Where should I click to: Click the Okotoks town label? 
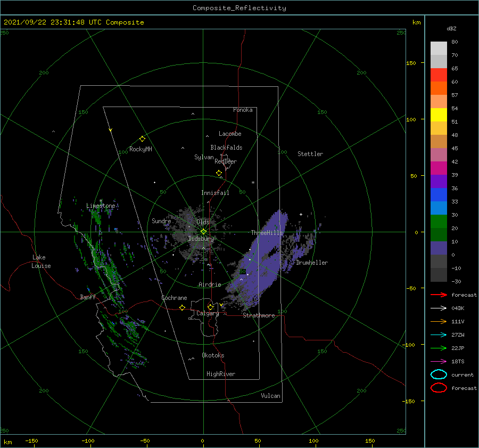(x=213, y=355)
